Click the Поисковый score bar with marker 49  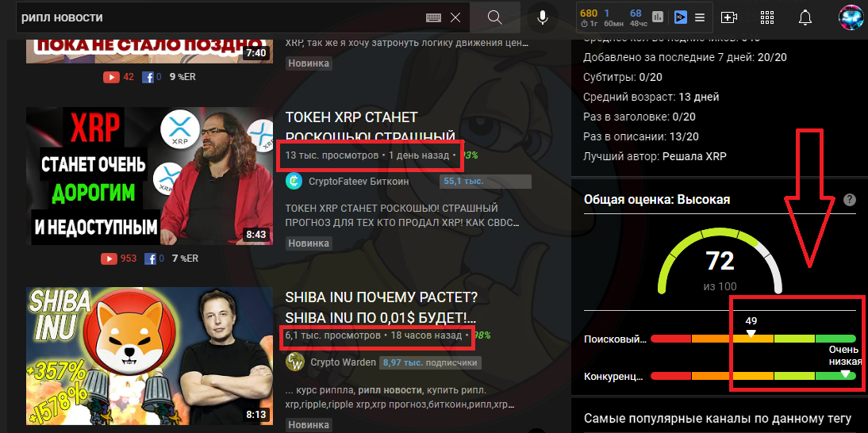pos(754,339)
